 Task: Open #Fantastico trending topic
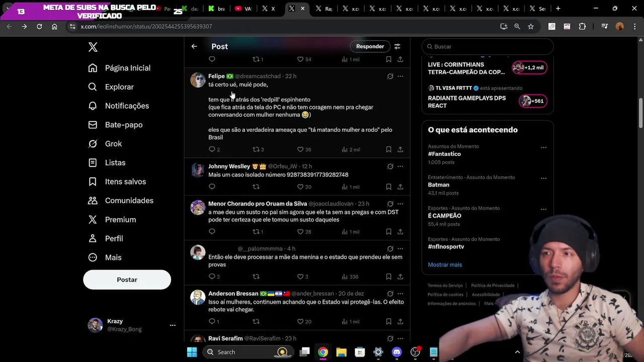tap(444, 154)
